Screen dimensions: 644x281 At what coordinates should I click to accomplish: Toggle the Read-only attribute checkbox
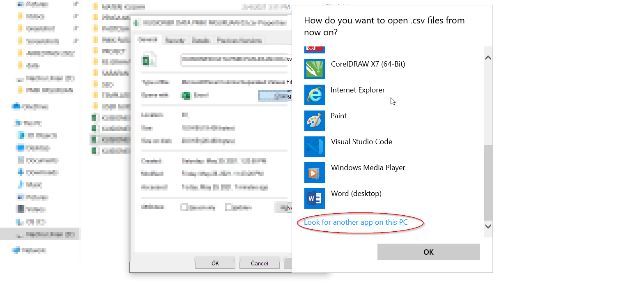[184, 207]
